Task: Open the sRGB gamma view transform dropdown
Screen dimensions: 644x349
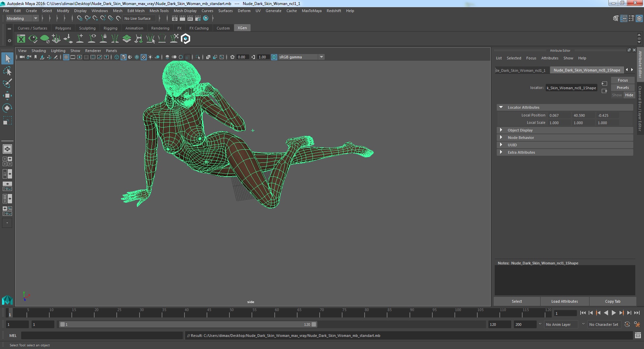Action: [x=321, y=57]
